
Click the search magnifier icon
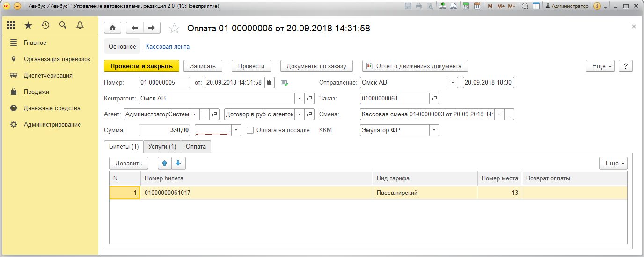point(63,25)
